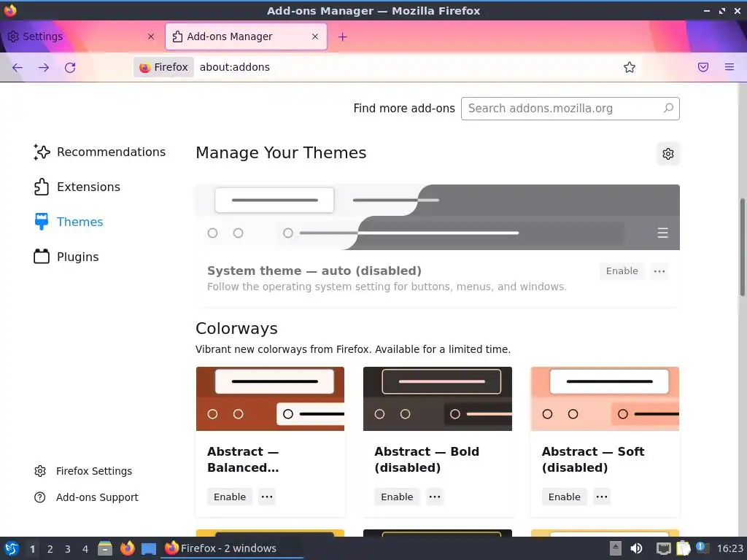
Task: Enable the Abstract — Soft colorway
Action: [x=564, y=497]
